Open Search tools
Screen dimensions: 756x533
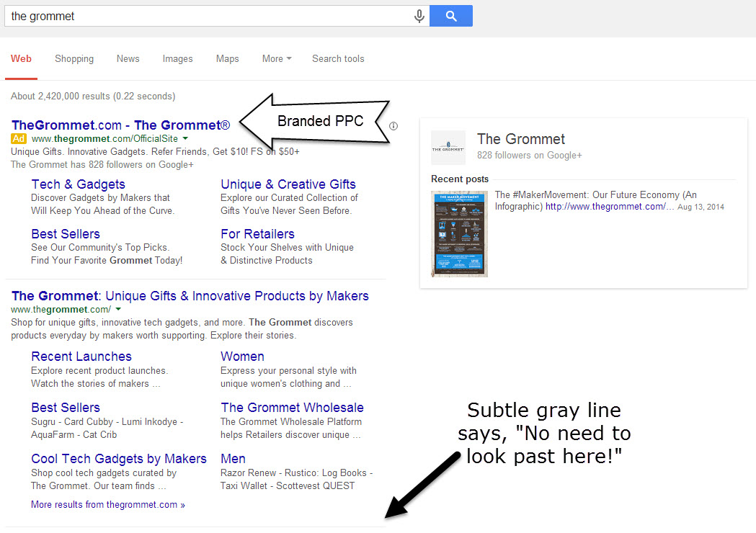(338, 59)
